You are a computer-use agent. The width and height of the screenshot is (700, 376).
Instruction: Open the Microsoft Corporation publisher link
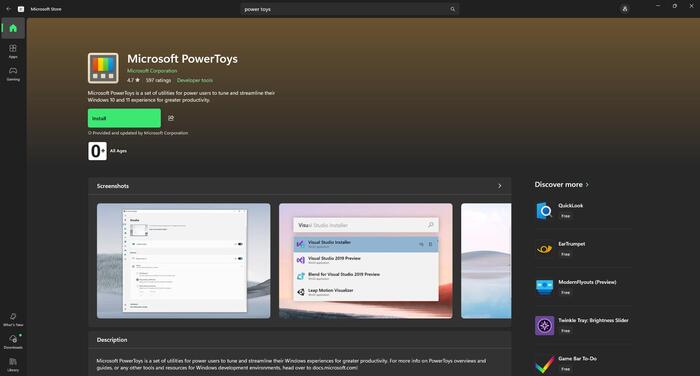(x=152, y=71)
